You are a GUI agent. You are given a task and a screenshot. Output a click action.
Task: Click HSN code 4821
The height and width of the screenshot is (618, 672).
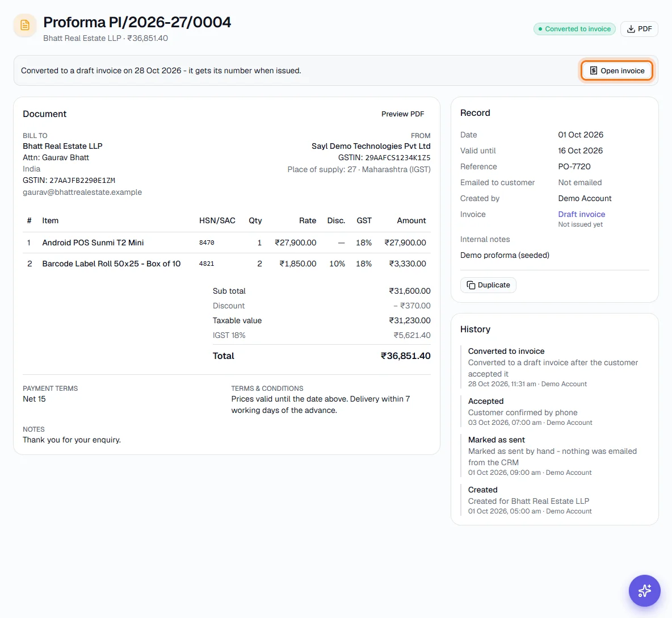click(x=207, y=264)
